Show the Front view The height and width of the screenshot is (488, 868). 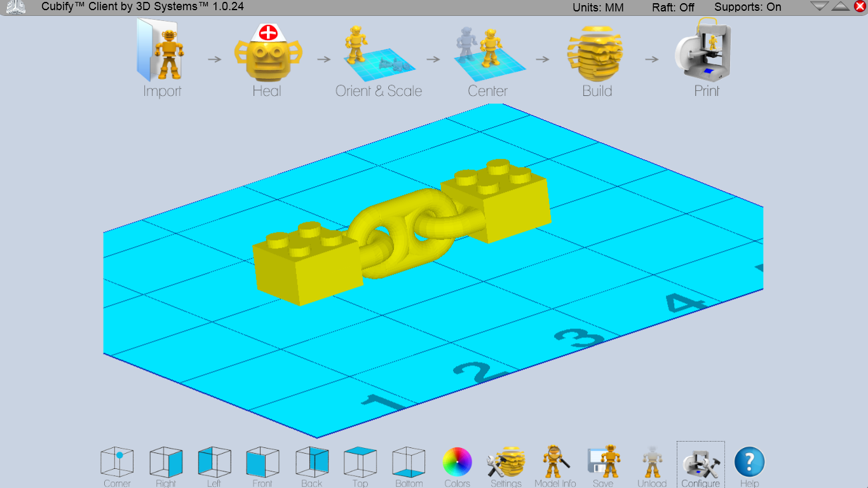[262, 463]
